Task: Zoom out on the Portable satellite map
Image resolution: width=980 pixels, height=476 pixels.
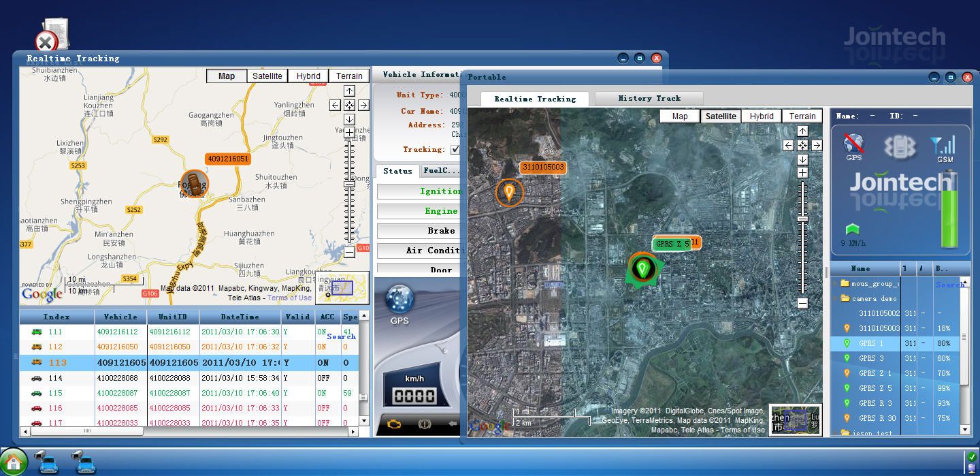Action: point(802,303)
